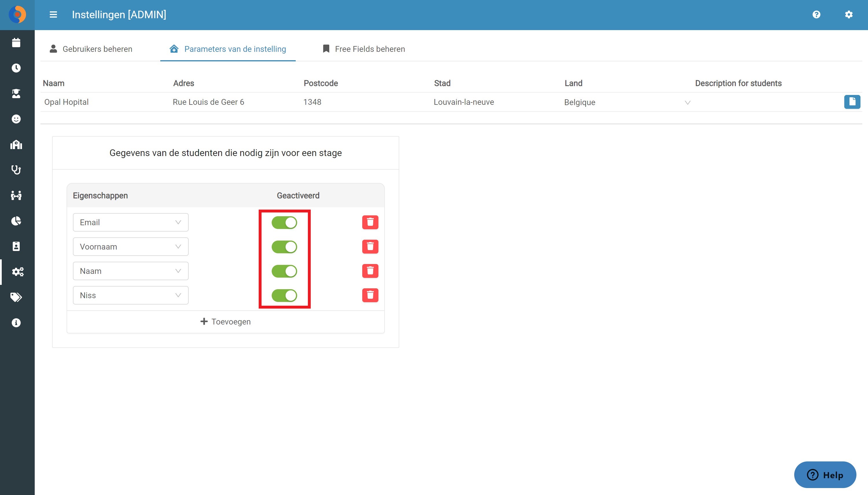The width and height of the screenshot is (868, 495).
Task: Expand the Land dropdown showing Belgique
Action: pyautogui.click(x=627, y=102)
